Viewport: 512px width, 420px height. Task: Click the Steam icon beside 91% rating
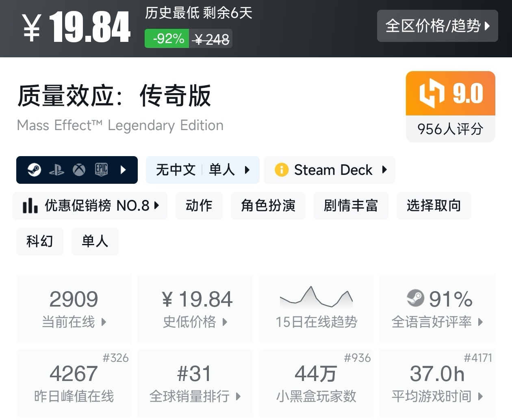coord(415,298)
